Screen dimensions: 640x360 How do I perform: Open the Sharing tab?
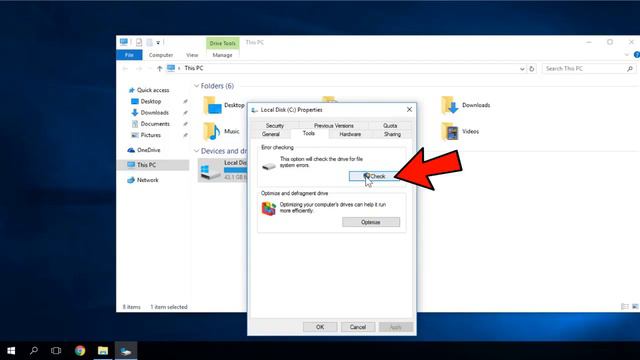tap(392, 134)
